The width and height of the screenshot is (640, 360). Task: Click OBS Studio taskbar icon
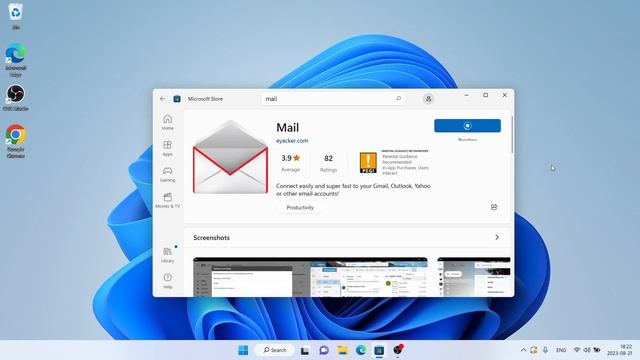(x=398, y=350)
